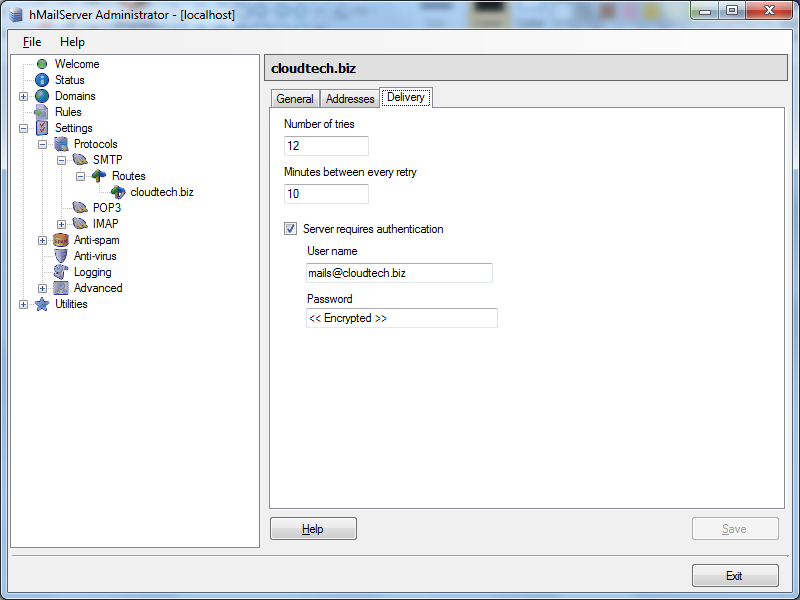Expand the IMAP tree node
Viewport: 800px width, 600px height.
[x=61, y=224]
